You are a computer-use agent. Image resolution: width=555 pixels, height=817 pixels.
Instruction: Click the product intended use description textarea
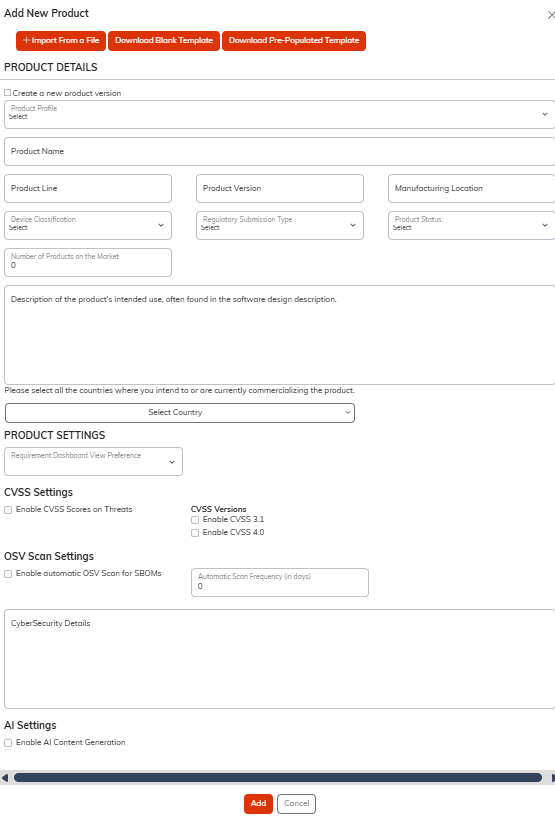tap(279, 335)
